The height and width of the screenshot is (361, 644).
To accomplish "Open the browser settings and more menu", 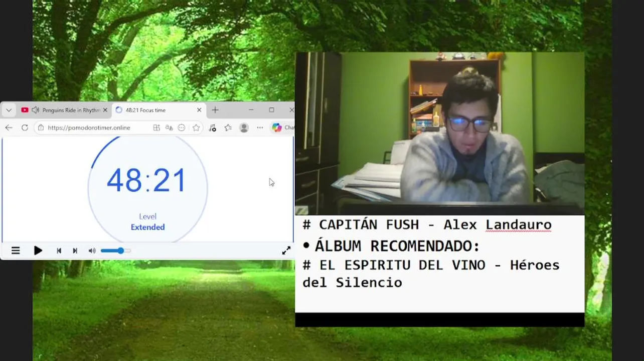I will pyautogui.click(x=260, y=128).
